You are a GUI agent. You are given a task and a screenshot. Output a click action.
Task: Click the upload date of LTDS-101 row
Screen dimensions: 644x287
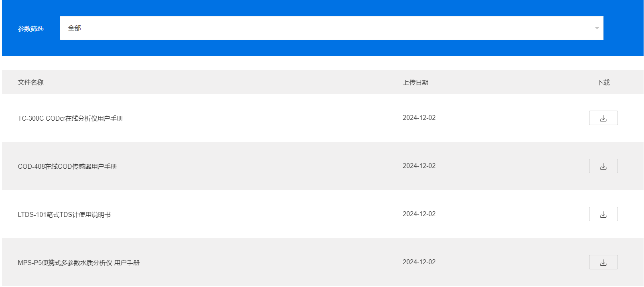[419, 214]
